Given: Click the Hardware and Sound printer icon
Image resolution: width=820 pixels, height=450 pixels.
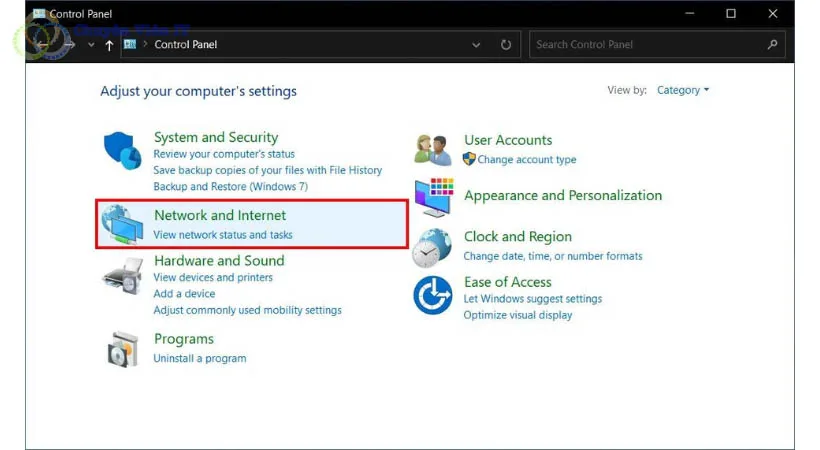Looking at the screenshot, I should pyautogui.click(x=123, y=275).
